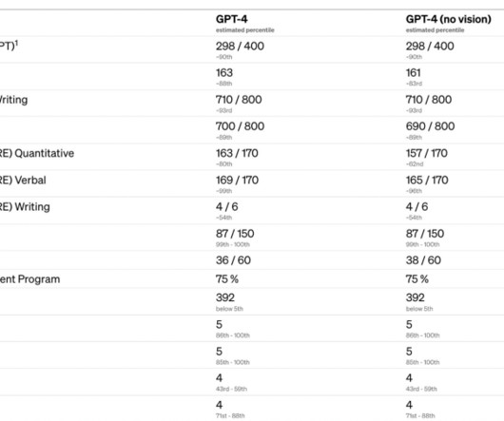Click the 36 / 60 score
Viewport: 504px width, 421px height.
click(233, 260)
